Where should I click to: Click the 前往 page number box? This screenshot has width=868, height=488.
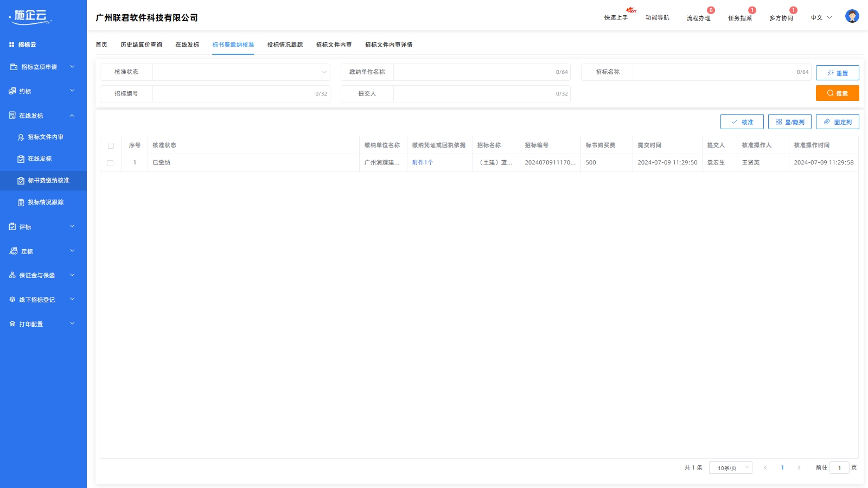pyautogui.click(x=839, y=467)
